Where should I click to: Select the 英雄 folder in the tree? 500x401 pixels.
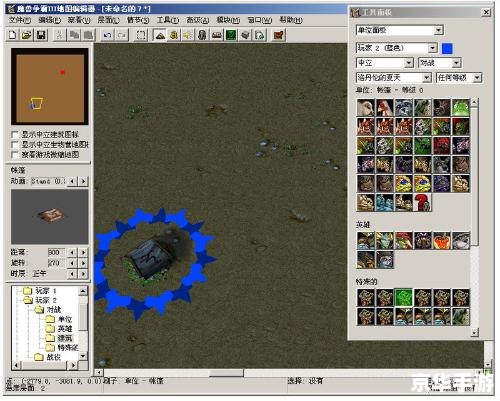(59, 329)
